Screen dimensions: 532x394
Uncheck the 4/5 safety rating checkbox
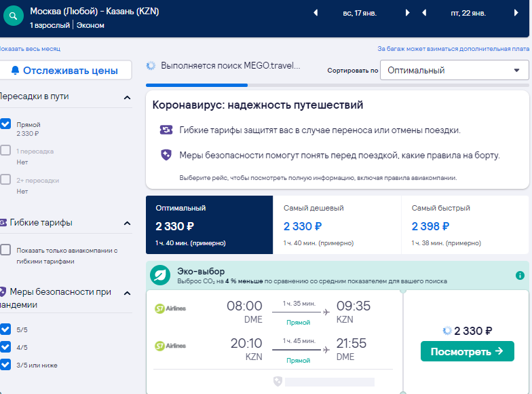pos(5,346)
